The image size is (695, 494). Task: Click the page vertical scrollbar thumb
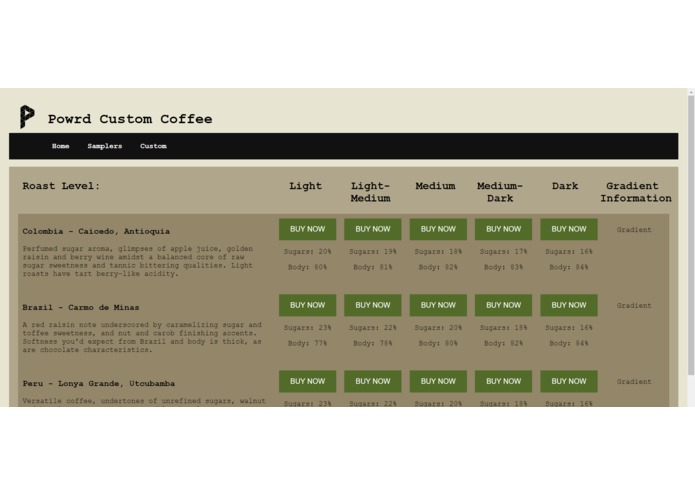click(691, 235)
